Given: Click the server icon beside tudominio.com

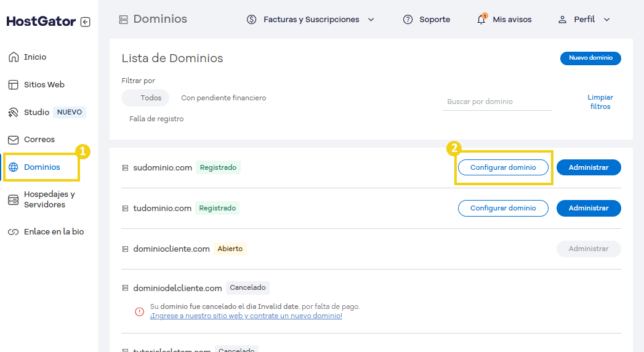Looking at the screenshot, I should pos(125,208).
